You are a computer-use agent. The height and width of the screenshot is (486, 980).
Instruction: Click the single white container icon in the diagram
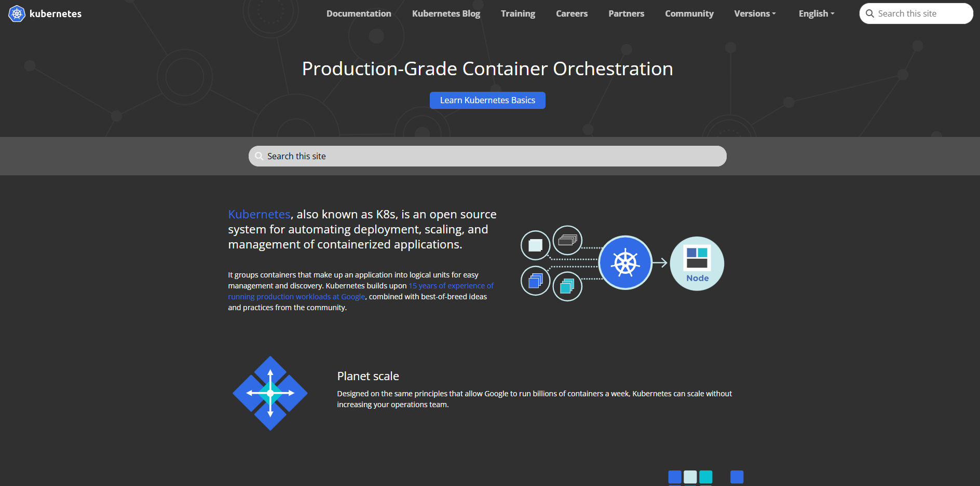point(535,245)
